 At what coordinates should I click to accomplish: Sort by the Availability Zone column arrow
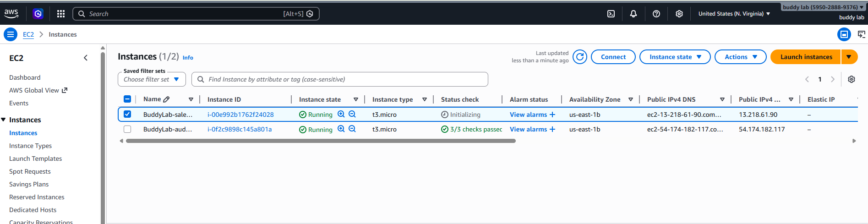click(631, 99)
